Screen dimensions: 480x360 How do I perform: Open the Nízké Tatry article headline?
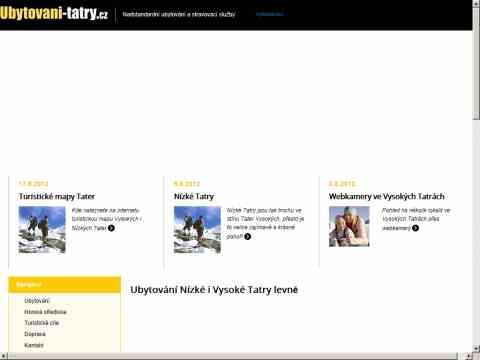pos(194,196)
